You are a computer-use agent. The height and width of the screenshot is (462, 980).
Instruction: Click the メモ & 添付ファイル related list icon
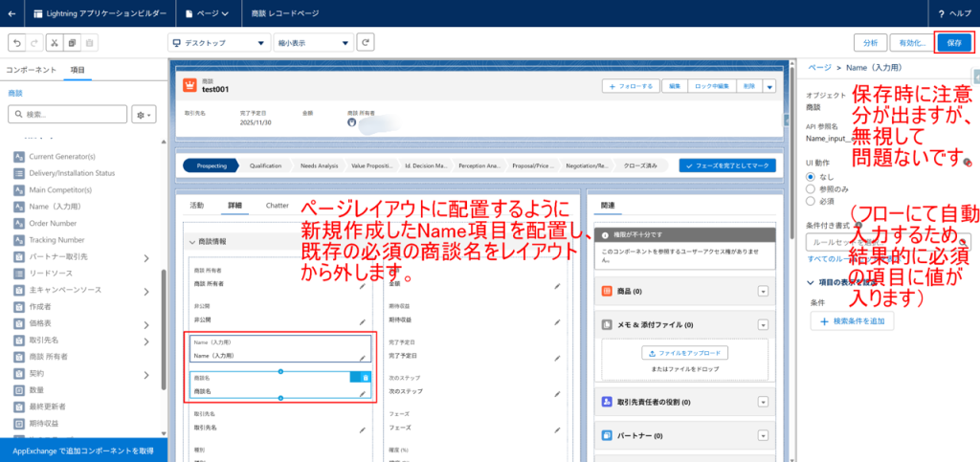606,324
